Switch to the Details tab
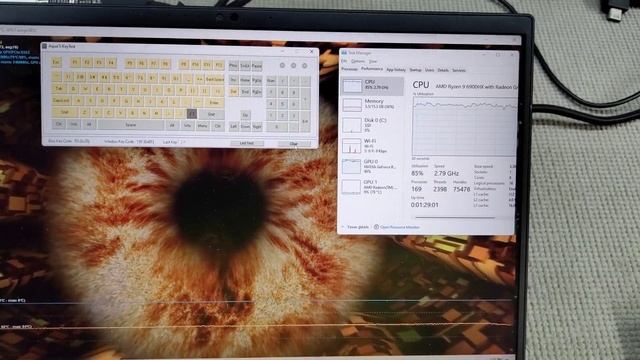This screenshot has height=360, width=640. pyautogui.click(x=443, y=70)
